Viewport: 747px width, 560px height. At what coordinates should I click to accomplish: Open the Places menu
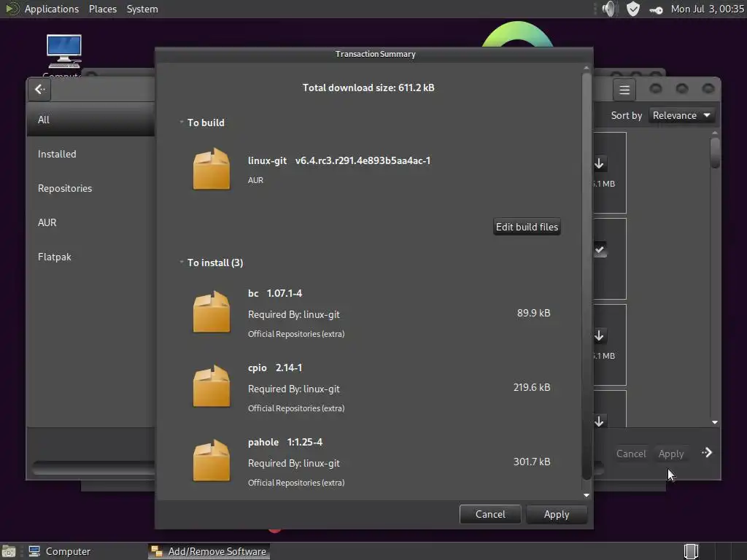(x=103, y=9)
